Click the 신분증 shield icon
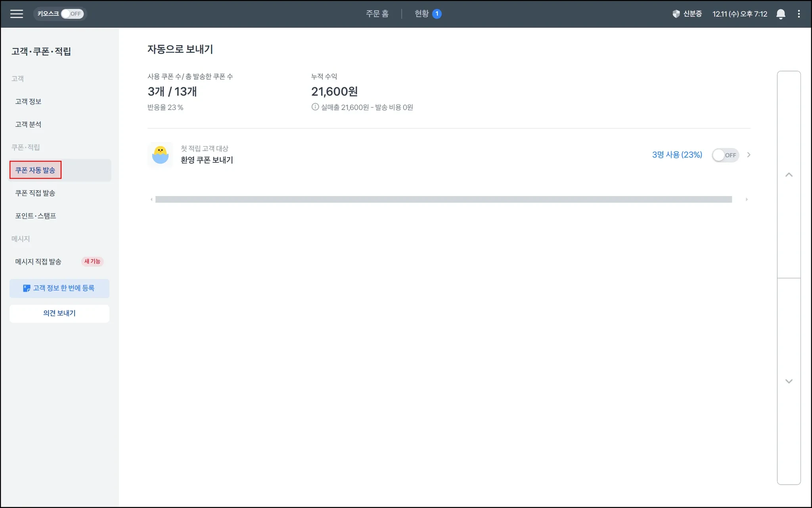 (x=676, y=14)
